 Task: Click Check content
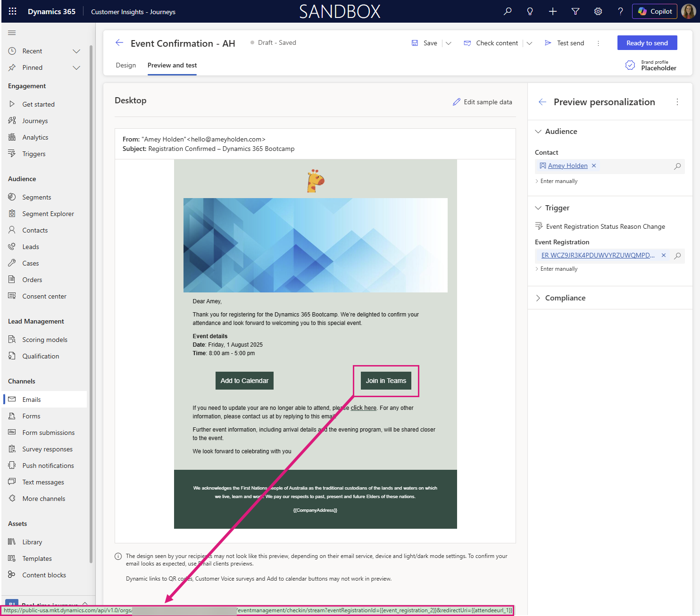pos(491,43)
